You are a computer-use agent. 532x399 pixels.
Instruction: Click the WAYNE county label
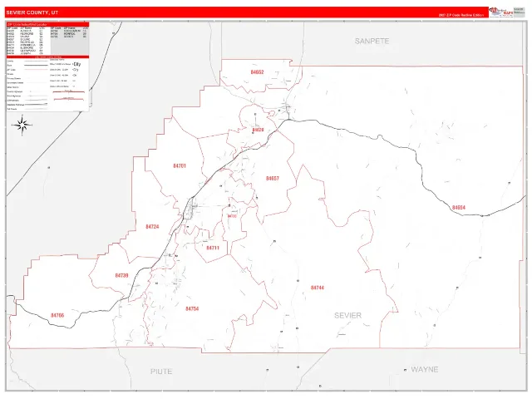(425, 369)
